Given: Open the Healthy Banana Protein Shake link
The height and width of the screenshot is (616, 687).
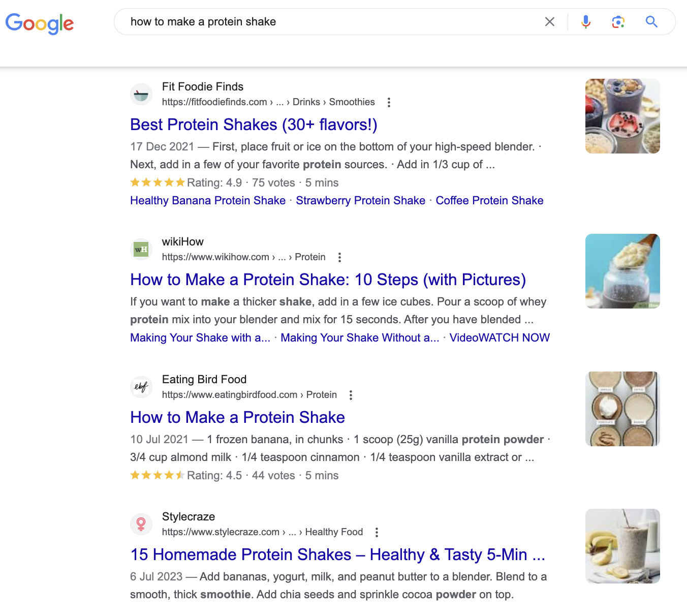Looking at the screenshot, I should [207, 200].
